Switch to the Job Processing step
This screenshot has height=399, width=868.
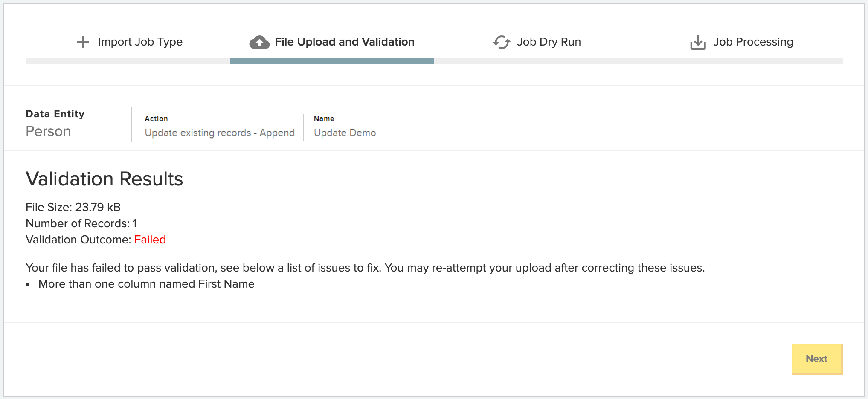[x=741, y=42]
